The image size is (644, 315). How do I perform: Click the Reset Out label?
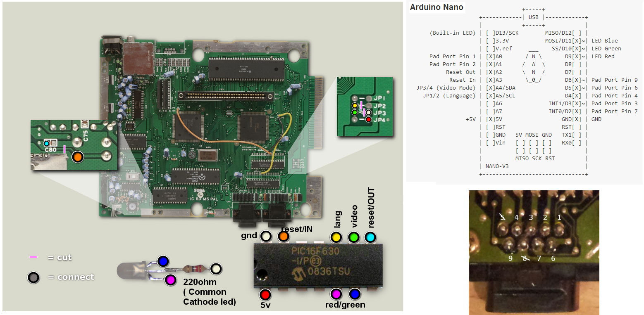tap(461, 72)
